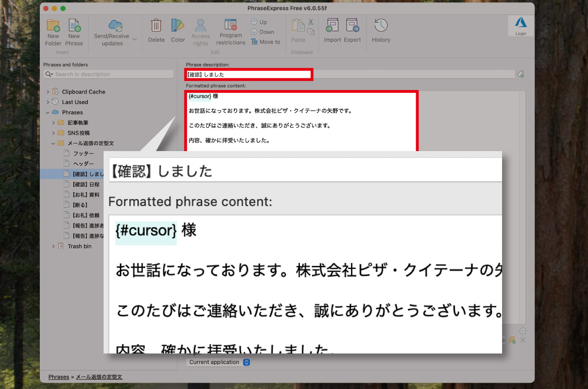Expand the Last Used node

coord(48,102)
